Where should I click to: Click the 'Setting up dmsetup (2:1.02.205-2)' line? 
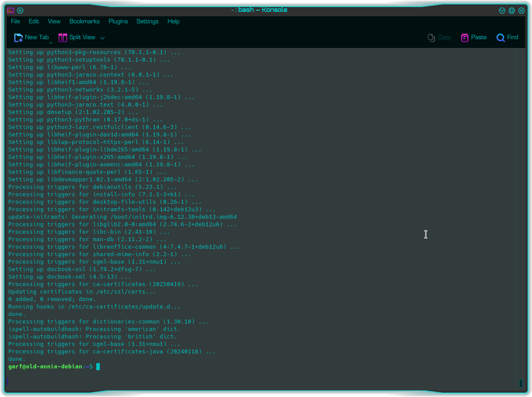pyautogui.click(x=73, y=112)
